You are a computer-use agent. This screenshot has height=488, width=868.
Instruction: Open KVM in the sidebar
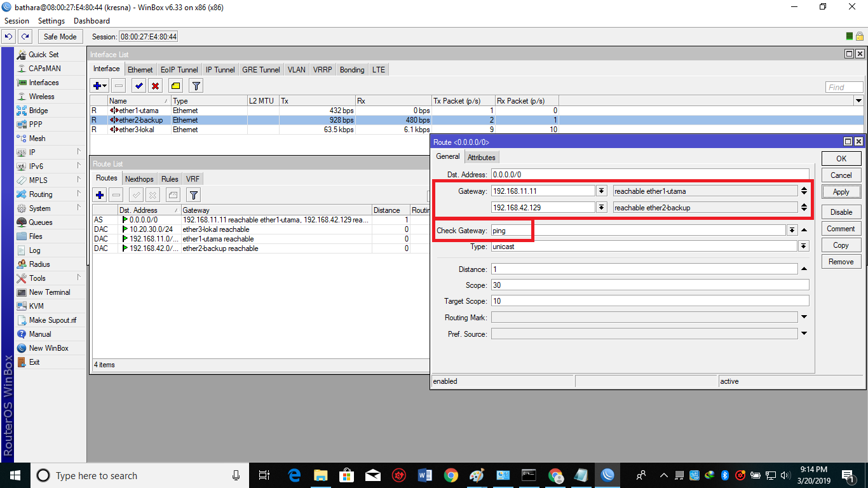(x=36, y=306)
